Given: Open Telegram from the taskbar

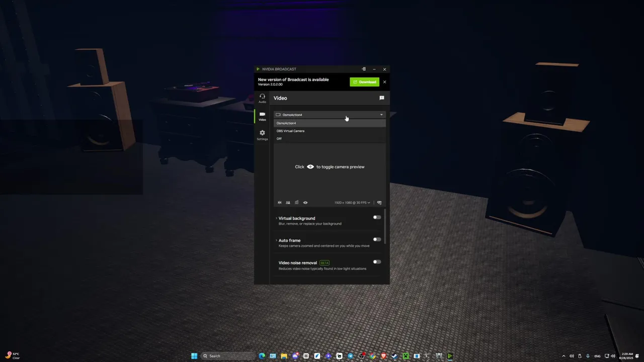Looking at the screenshot, I should (350, 356).
